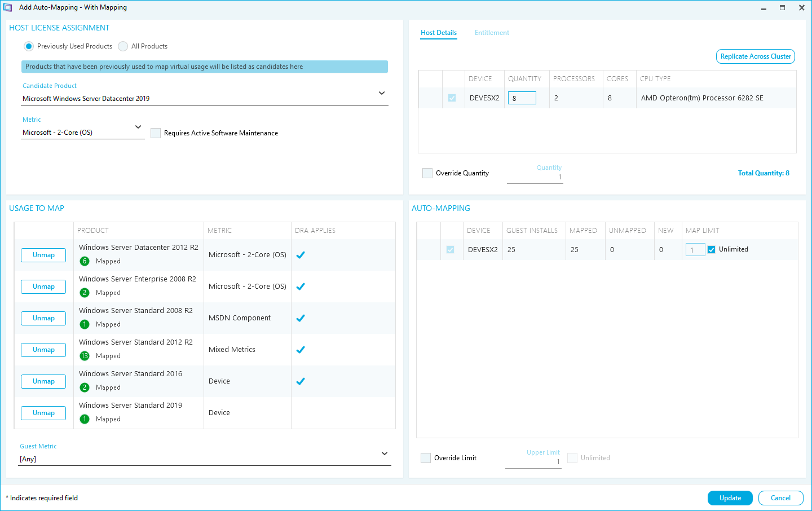The width and height of the screenshot is (812, 511).
Task: Click the green 13 Mapped badge
Action: click(85, 356)
